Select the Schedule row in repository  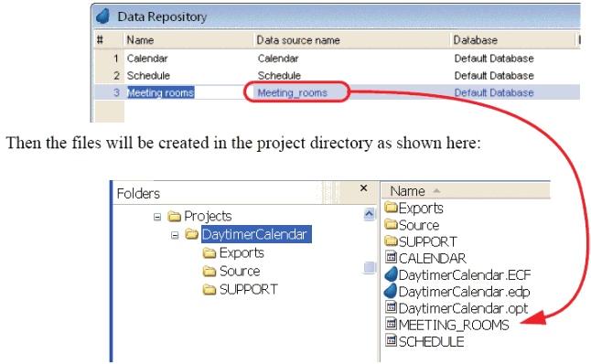[337, 76]
